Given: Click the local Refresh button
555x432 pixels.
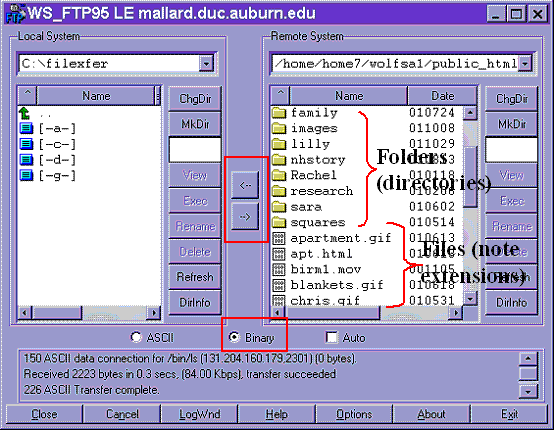Looking at the screenshot, I should click(195, 277).
